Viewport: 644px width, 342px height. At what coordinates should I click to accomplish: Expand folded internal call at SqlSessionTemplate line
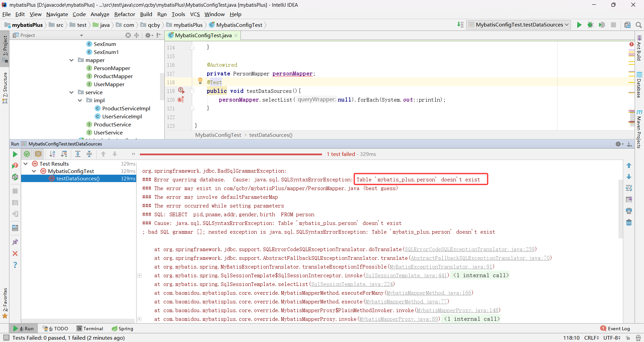point(140,275)
